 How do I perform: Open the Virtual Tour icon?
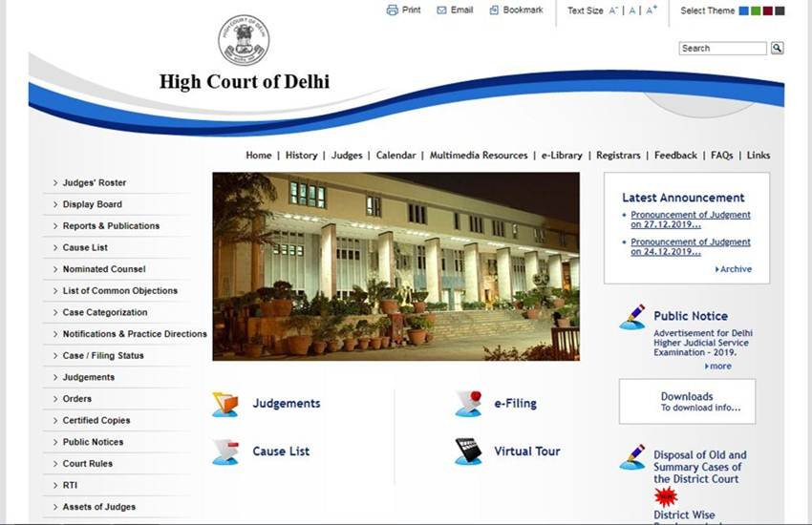pos(468,451)
